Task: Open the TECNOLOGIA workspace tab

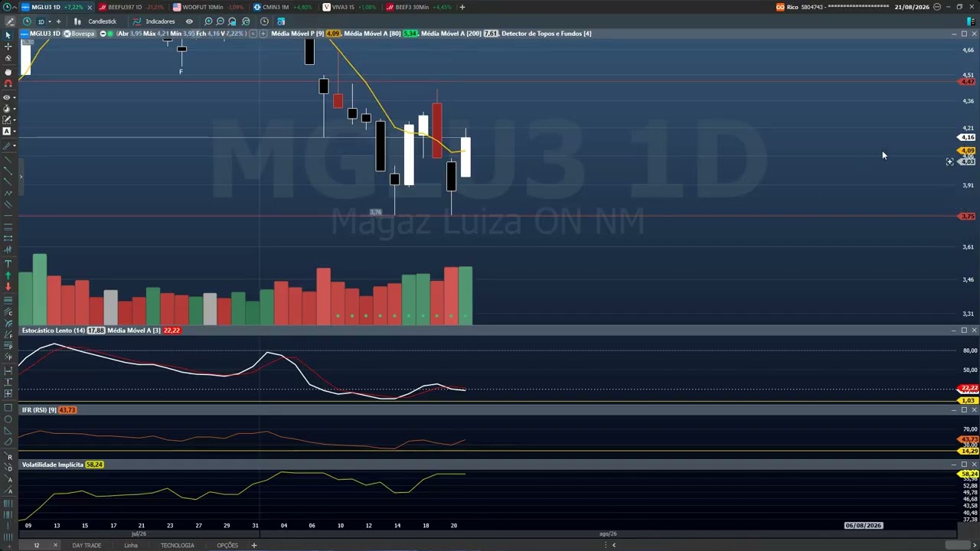Action: tap(177, 546)
